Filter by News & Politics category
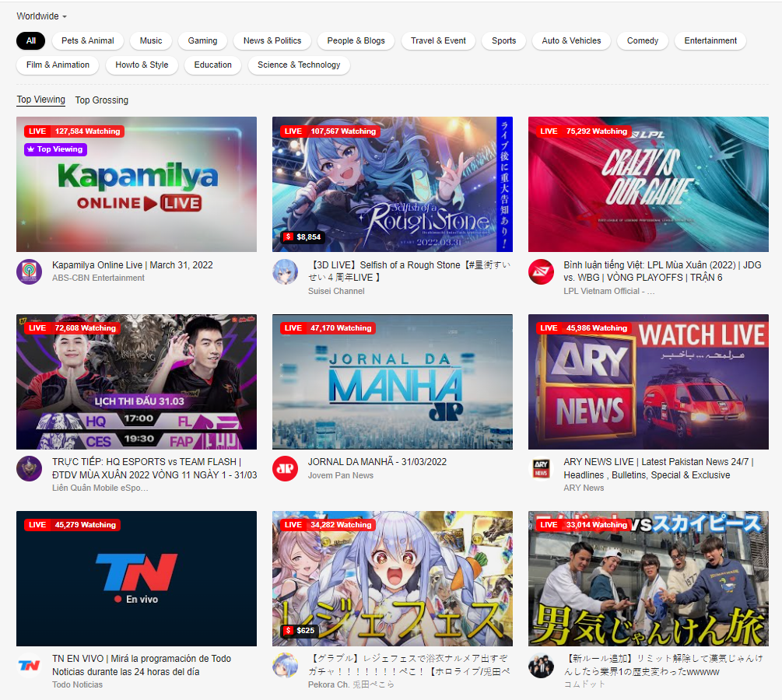This screenshot has width=782, height=700. click(x=272, y=41)
